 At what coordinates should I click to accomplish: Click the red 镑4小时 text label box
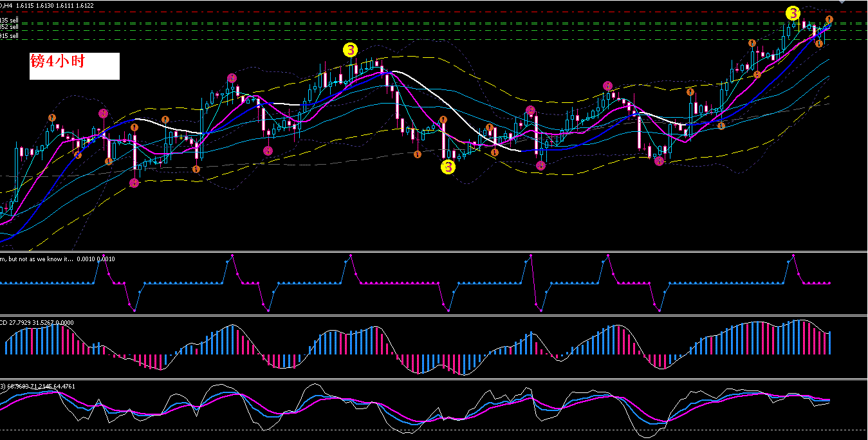[75, 66]
